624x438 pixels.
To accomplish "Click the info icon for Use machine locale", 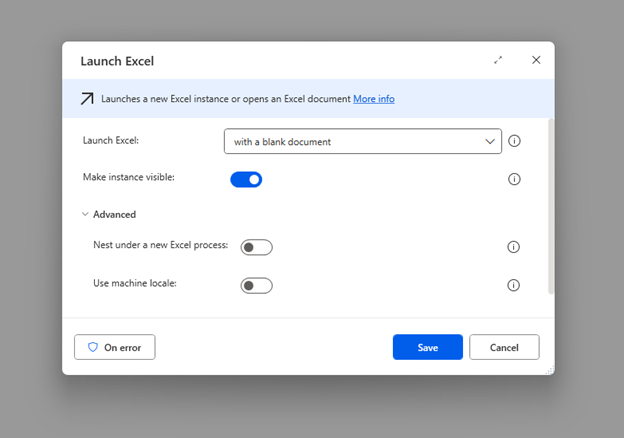I will pos(513,285).
